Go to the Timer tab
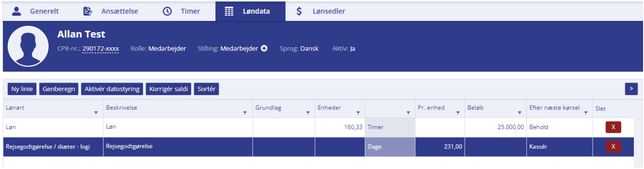This screenshot has height=169, width=644. [x=182, y=11]
